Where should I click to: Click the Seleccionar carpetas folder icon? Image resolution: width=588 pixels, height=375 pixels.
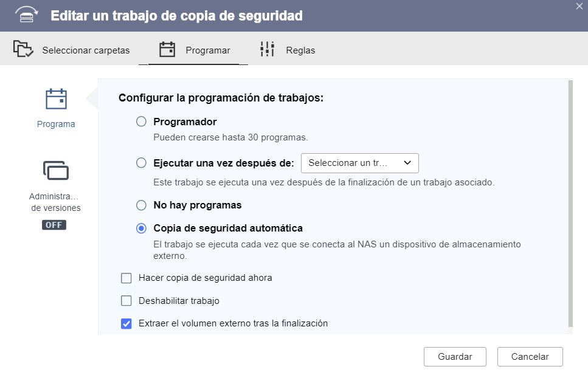click(x=23, y=50)
